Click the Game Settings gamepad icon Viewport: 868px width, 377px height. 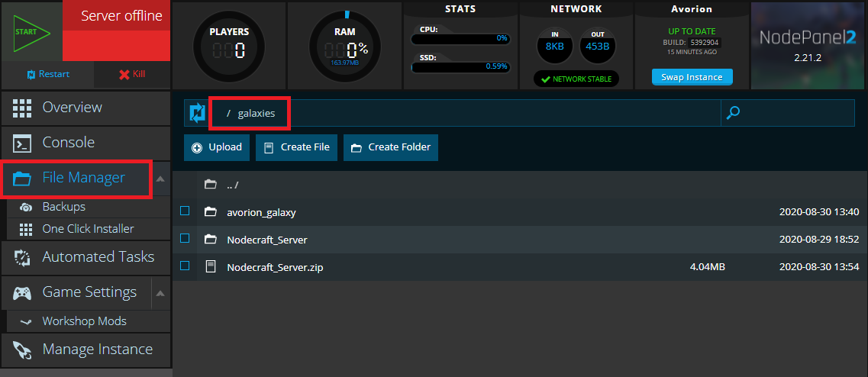(22, 292)
